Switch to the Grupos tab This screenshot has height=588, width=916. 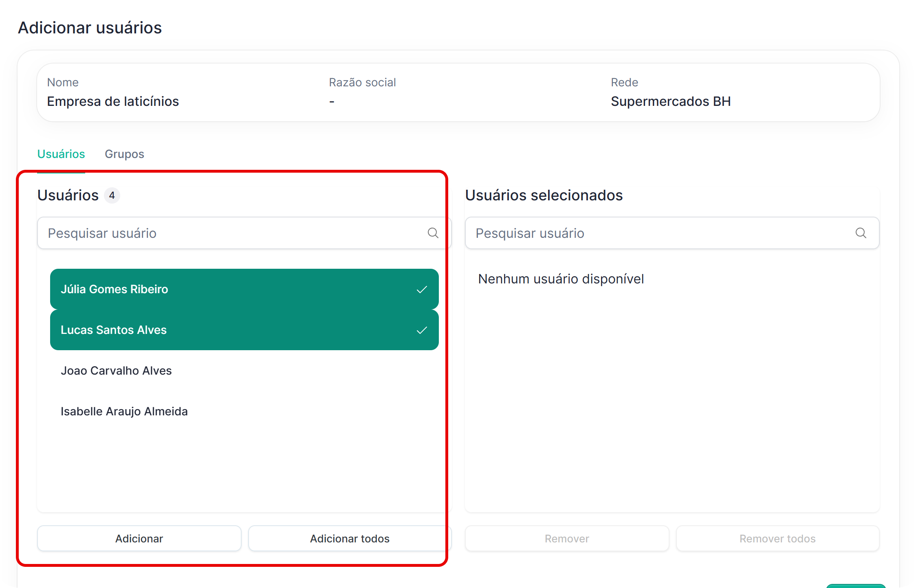pos(124,154)
